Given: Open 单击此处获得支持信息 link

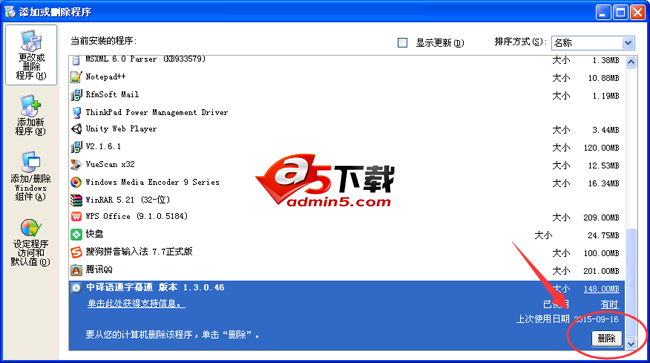Looking at the screenshot, I should click(136, 304).
